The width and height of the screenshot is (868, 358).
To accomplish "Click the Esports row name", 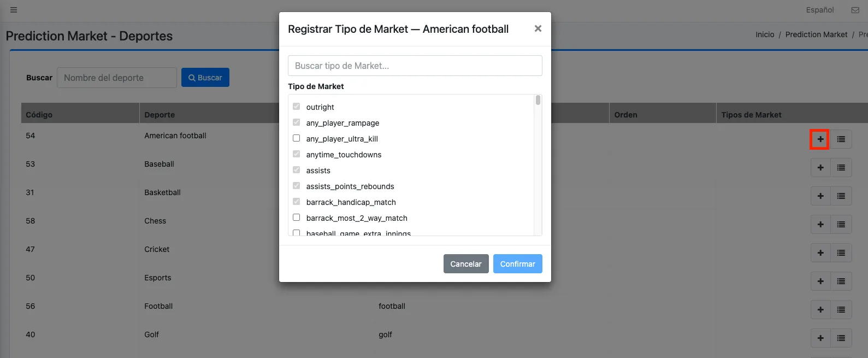I will pos(158,278).
